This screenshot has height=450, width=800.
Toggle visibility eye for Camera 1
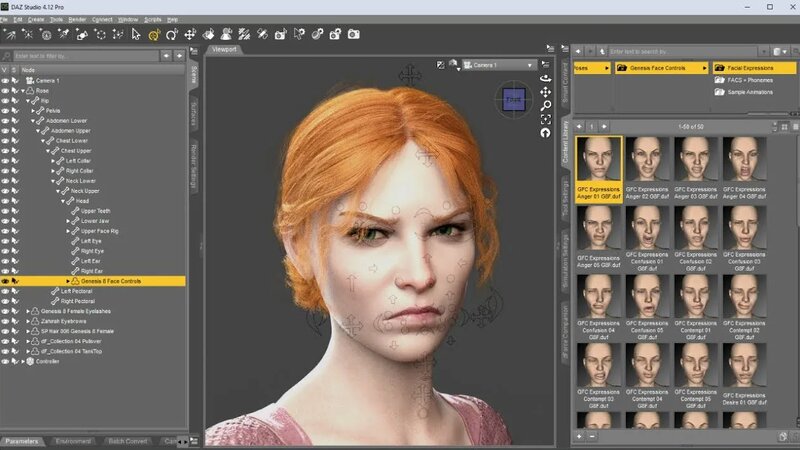[5, 81]
